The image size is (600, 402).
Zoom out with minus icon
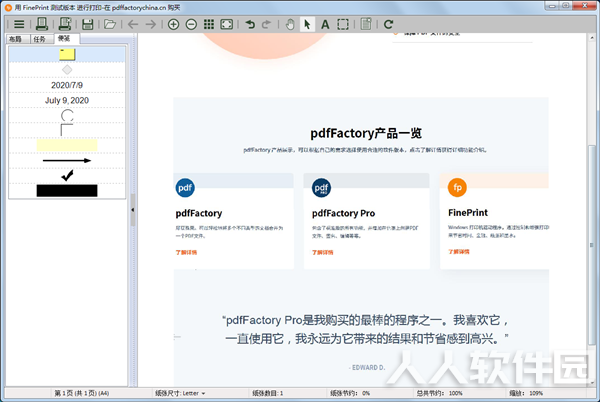tap(191, 24)
